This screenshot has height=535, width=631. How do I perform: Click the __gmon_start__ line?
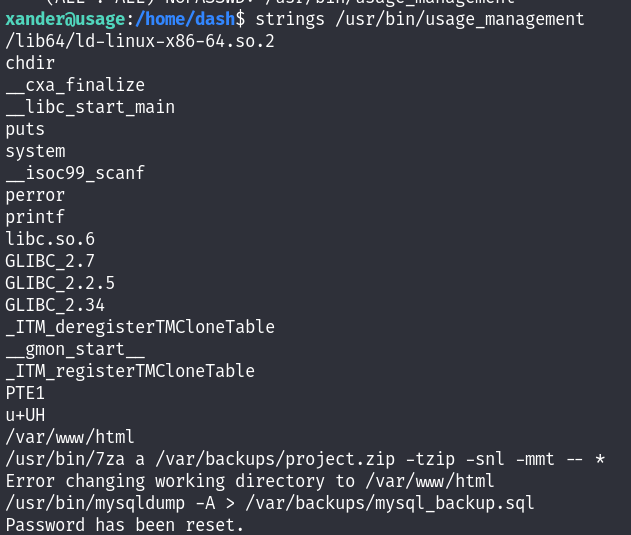[x=75, y=349]
